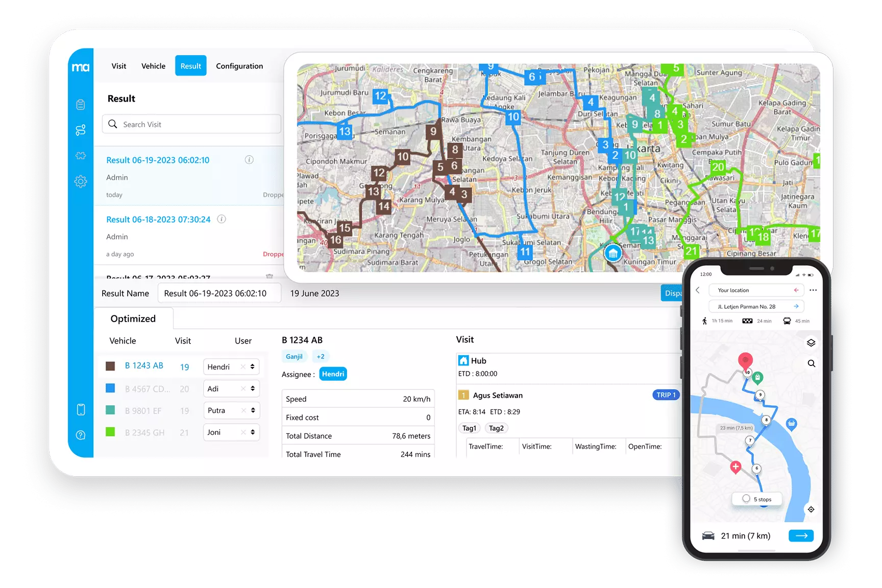Open the map layers button on phone
882x588 pixels.
(811, 342)
